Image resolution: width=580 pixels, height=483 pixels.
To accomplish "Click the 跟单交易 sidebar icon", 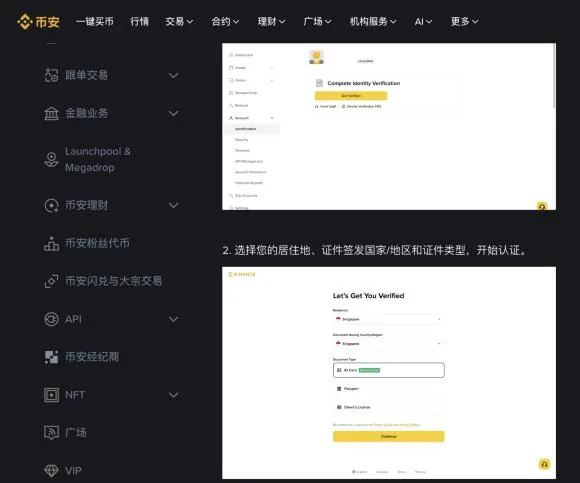I will 51,75.
